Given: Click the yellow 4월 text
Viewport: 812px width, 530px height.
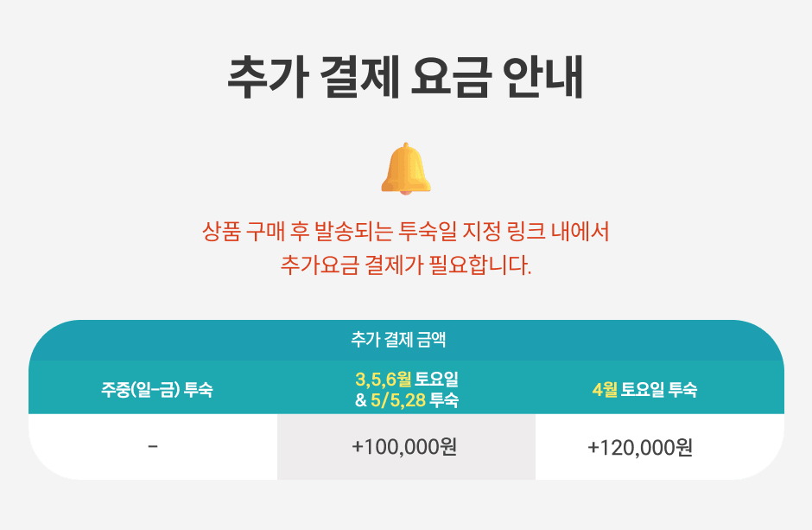Looking at the screenshot, I should pyautogui.click(x=605, y=389).
